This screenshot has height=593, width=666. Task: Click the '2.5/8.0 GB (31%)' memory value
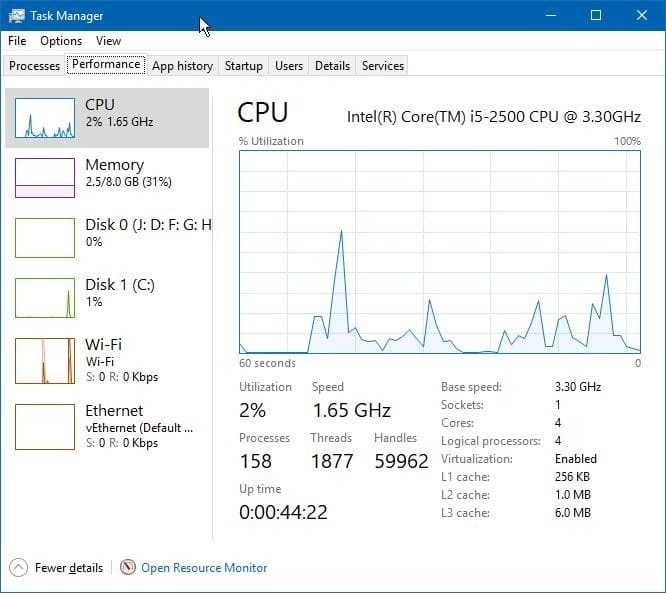pyautogui.click(x=128, y=182)
